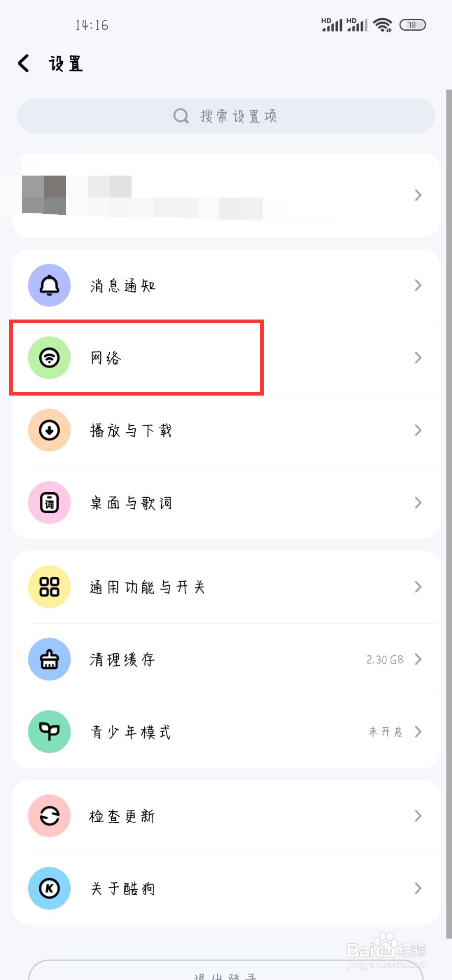Expand the account profile row chevron
Screen dimensions: 452x980
point(418,195)
